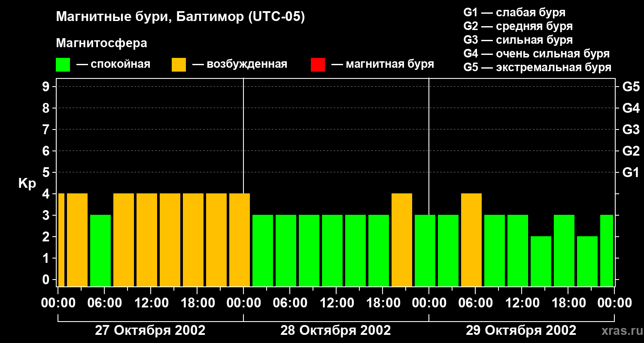Click the G5 label on right axis

(x=631, y=87)
